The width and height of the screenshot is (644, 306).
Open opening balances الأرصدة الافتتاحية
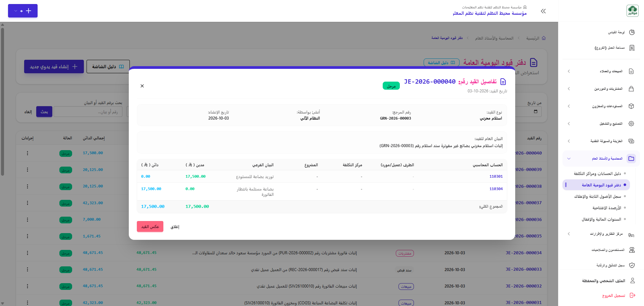[x=606, y=208]
